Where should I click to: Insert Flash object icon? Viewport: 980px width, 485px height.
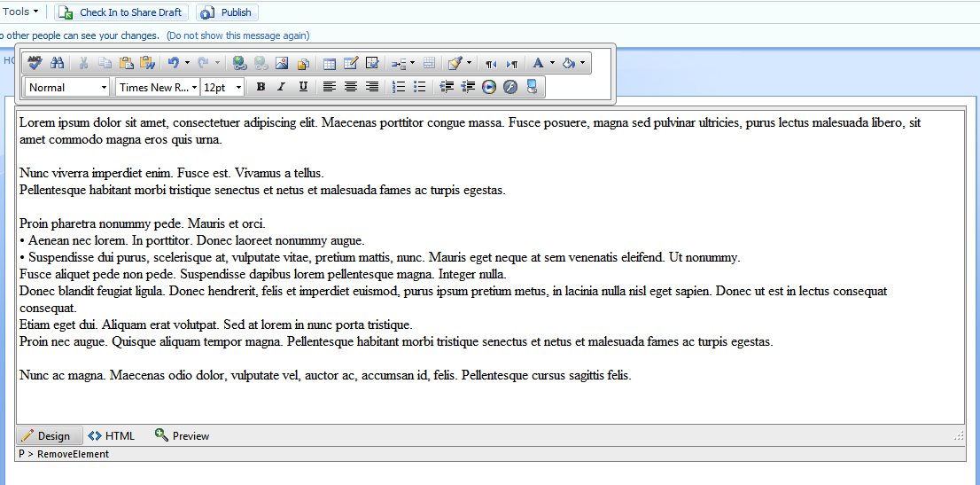coord(510,87)
